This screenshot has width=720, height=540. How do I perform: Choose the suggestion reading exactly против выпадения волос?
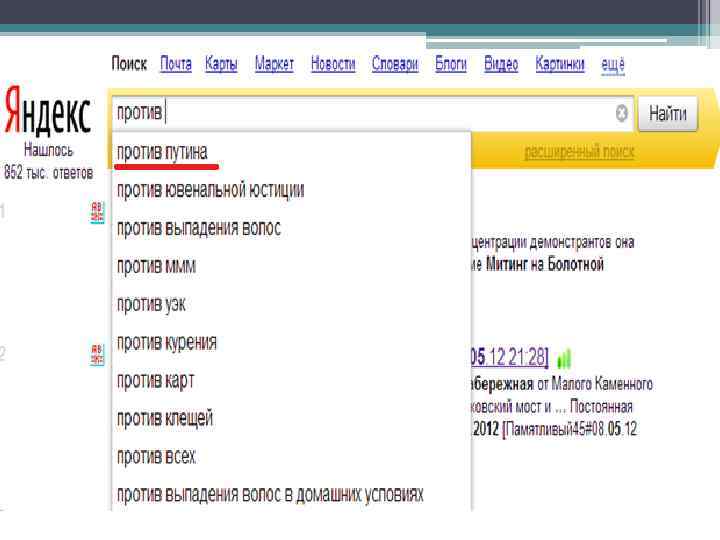click(292, 228)
